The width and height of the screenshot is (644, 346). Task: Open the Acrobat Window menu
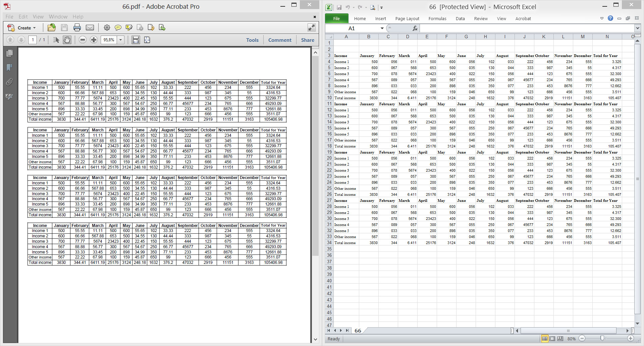58,16
